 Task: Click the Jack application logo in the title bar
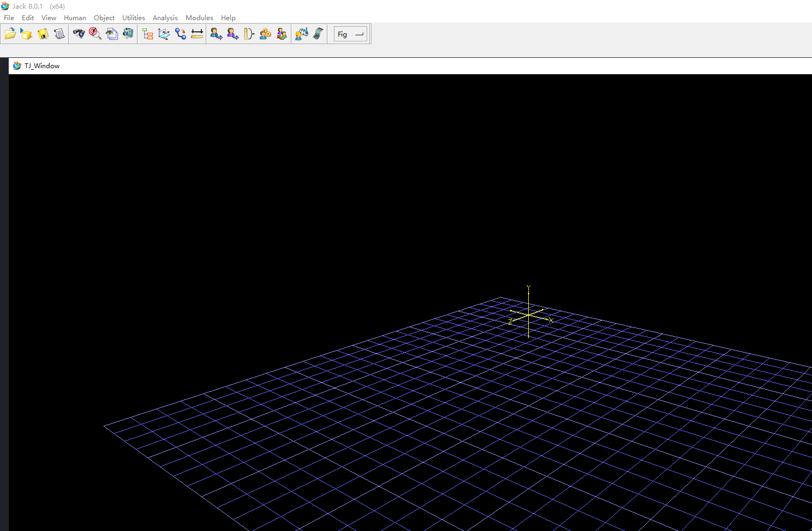pyautogui.click(x=5, y=6)
